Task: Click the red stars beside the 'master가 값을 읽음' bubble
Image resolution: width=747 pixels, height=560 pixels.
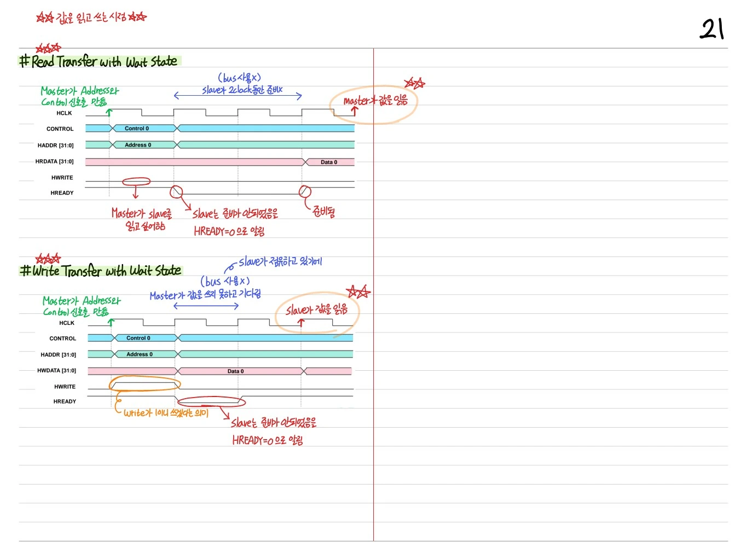Action: [x=414, y=83]
